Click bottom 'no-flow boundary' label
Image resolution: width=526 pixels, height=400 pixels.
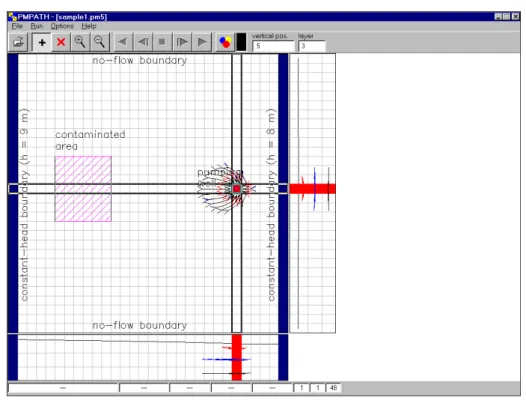[x=140, y=325]
